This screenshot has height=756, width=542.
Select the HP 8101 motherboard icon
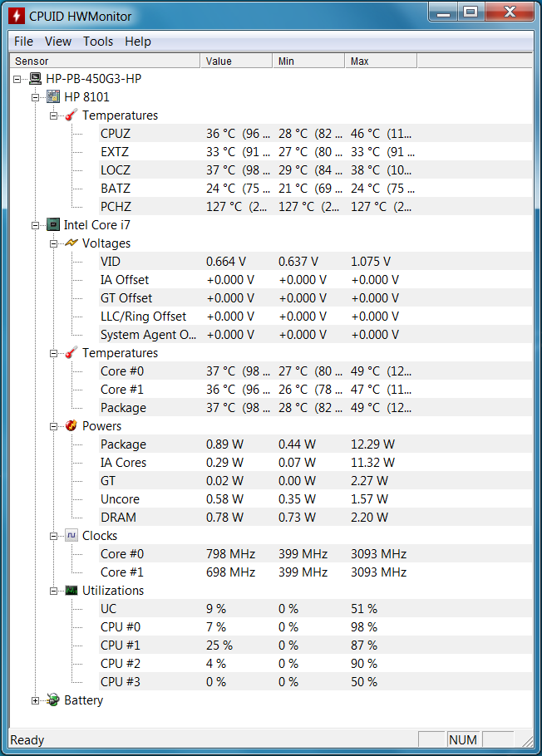point(53,97)
